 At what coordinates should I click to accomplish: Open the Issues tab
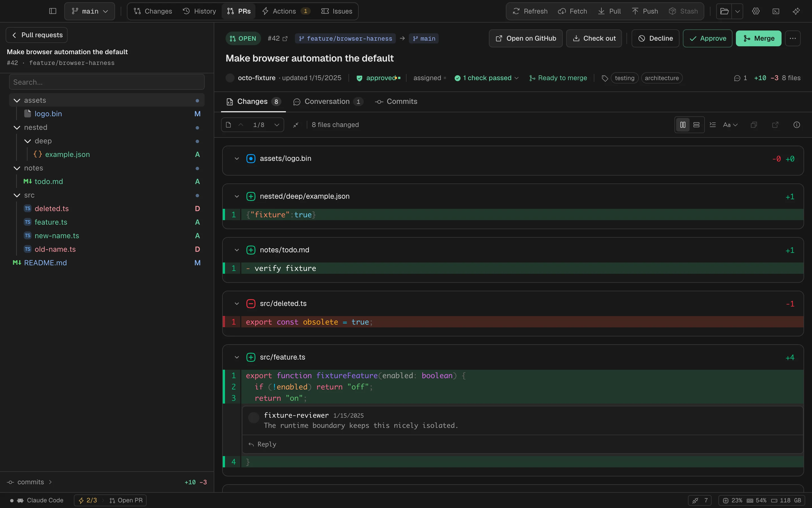[337, 11]
